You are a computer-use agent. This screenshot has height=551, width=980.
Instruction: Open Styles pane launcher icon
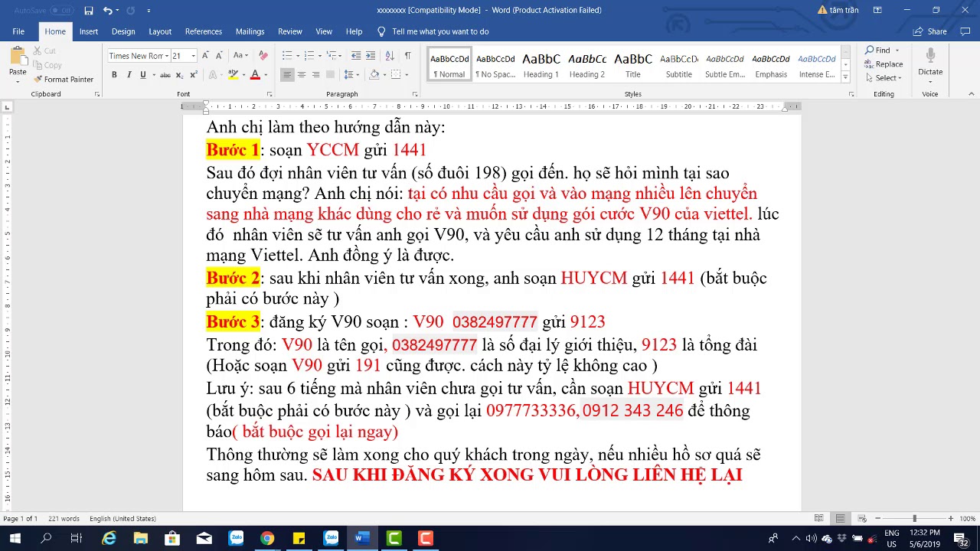(851, 94)
